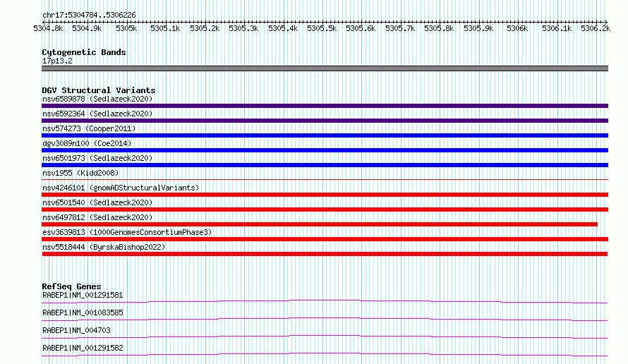
Task: Click the 17p13.2 band label
Action: 57,61
